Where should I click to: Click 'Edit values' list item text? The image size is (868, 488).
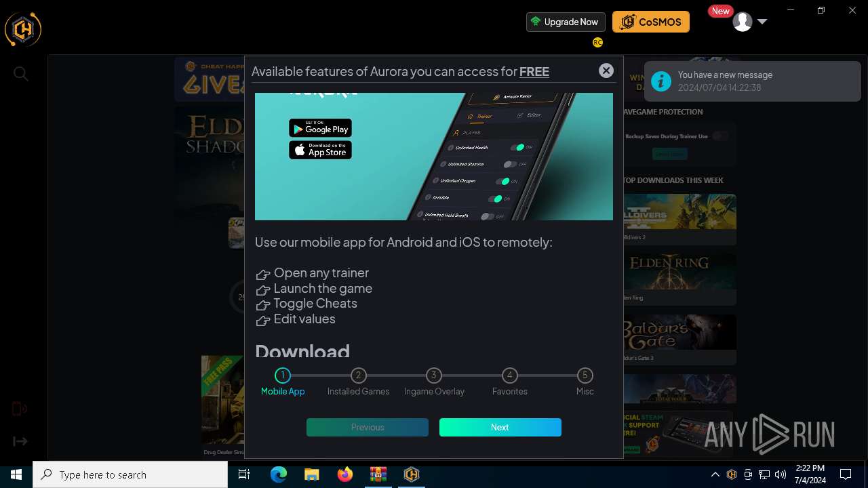[x=304, y=319]
